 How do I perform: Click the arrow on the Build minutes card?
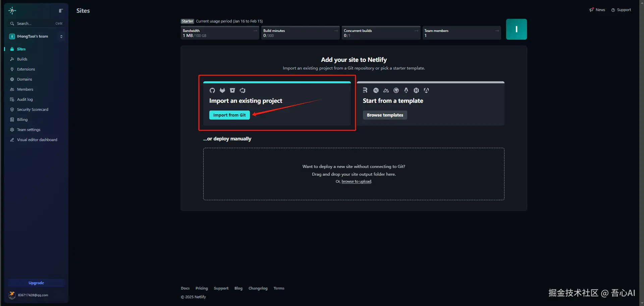[x=336, y=31]
